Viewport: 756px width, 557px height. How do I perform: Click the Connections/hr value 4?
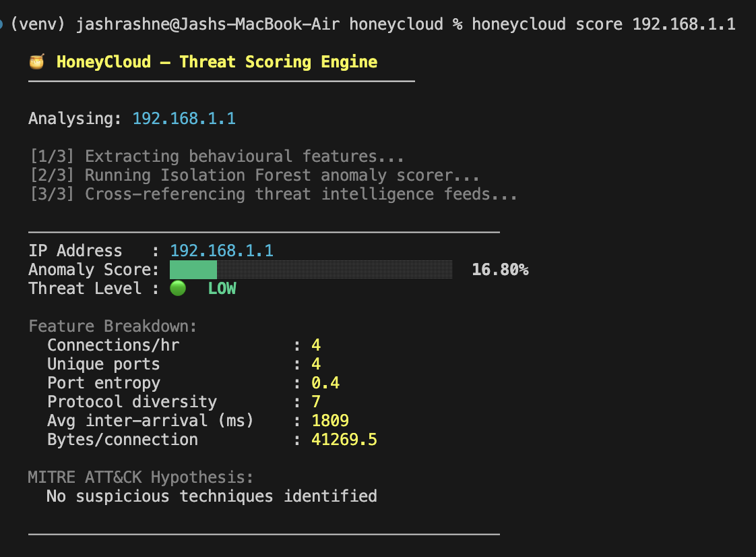316,345
